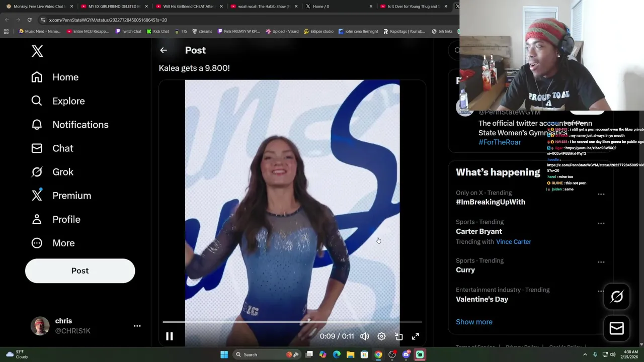This screenshot has height=362, width=644.
Task: Open Eklipse studio bookmark
Action: 318,31
